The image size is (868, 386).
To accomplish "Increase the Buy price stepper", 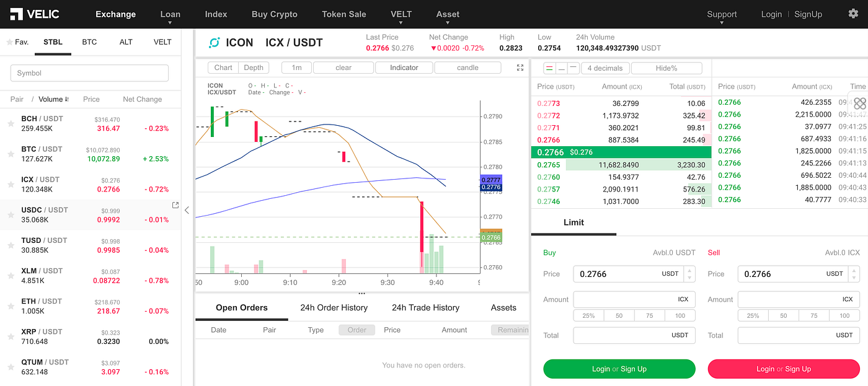I will pyautogui.click(x=690, y=270).
